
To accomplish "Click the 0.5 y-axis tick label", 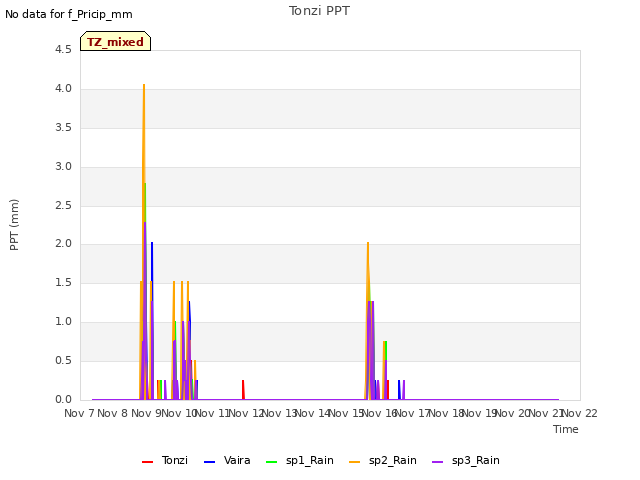I will [x=63, y=360].
